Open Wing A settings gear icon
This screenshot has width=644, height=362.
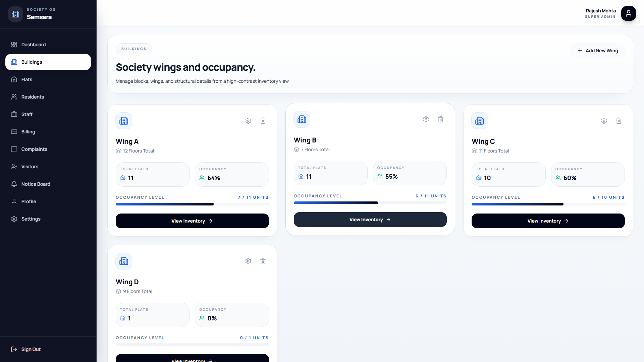tap(248, 121)
